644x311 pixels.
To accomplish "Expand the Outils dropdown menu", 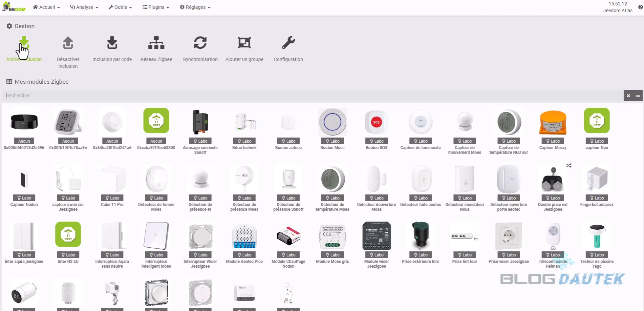I will pyautogui.click(x=120, y=7).
